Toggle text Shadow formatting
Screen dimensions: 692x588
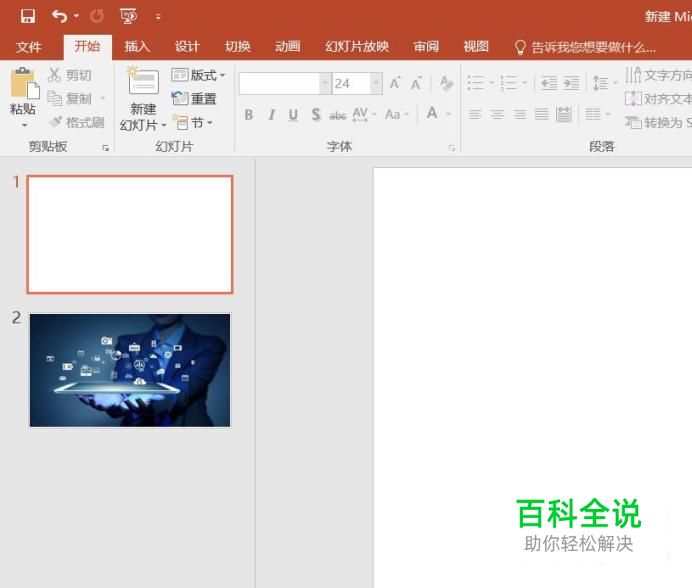[x=316, y=115]
